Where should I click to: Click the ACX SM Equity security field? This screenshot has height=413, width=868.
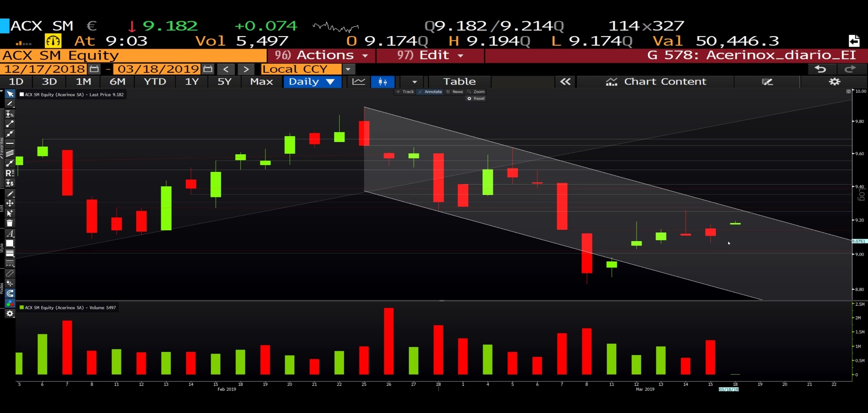coord(134,55)
